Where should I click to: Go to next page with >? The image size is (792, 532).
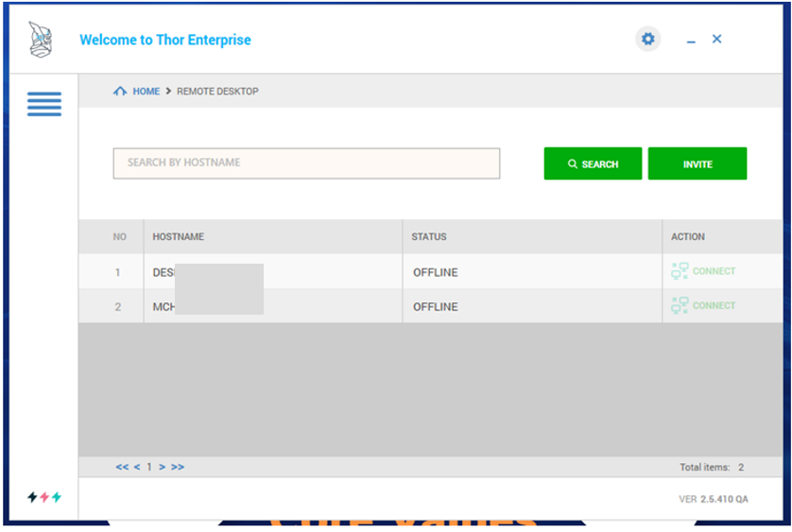(x=163, y=467)
